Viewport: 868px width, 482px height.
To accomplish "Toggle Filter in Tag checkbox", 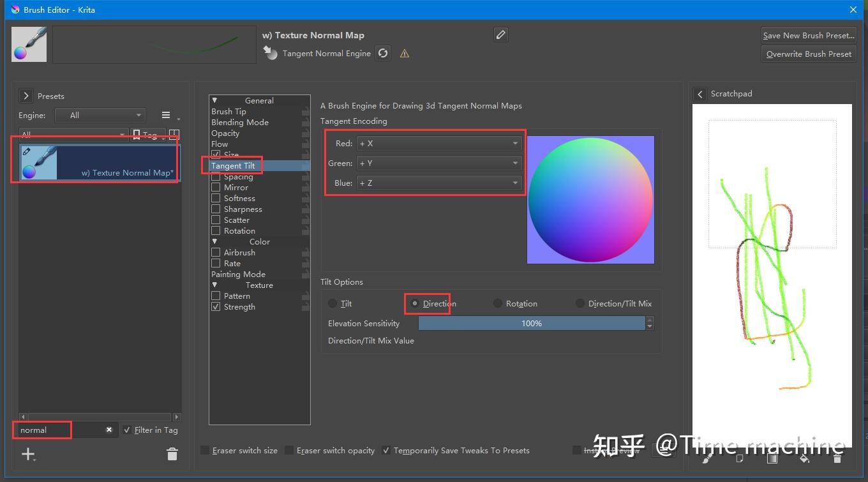I will (127, 430).
